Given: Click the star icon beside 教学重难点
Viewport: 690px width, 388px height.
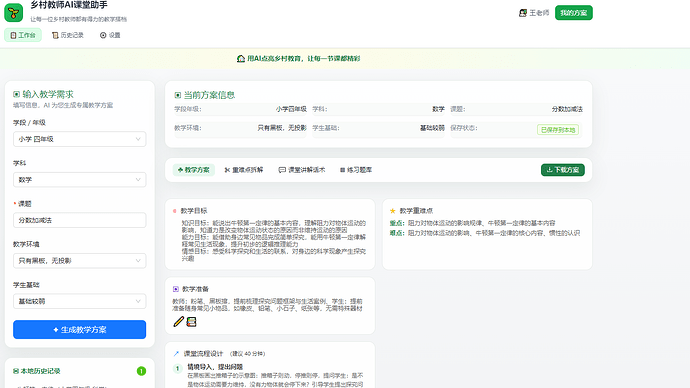Looking at the screenshot, I should click(393, 211).
